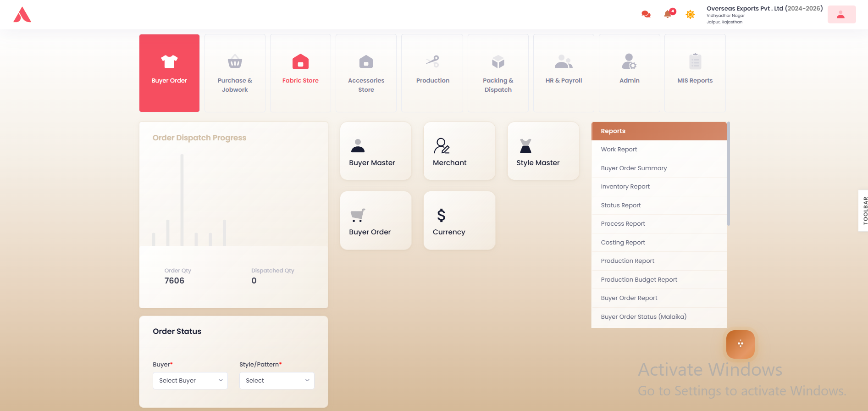Open the Production module
The image size is (868, 411).
pyautogui.click(x=432, y=73)
